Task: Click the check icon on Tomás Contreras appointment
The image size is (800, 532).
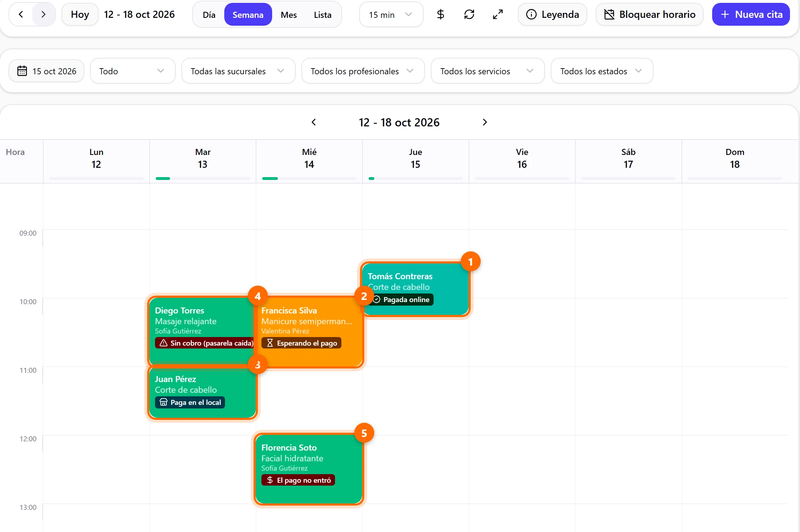Action: (x=377, y=299)
